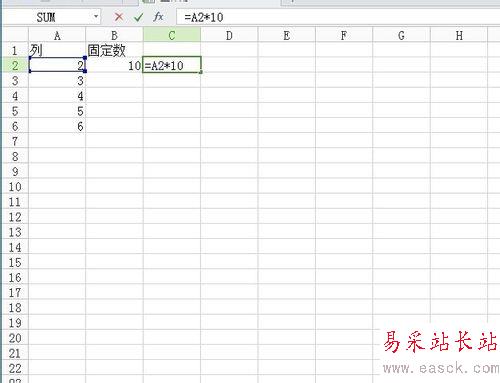
Task: Click cell A2 containing value 2
Action: pyautogui.click(x=57, y=65)
